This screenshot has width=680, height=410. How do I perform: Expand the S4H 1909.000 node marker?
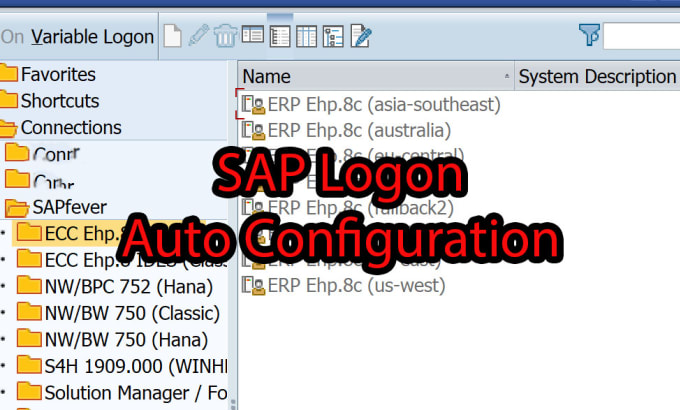pos(3,366)
